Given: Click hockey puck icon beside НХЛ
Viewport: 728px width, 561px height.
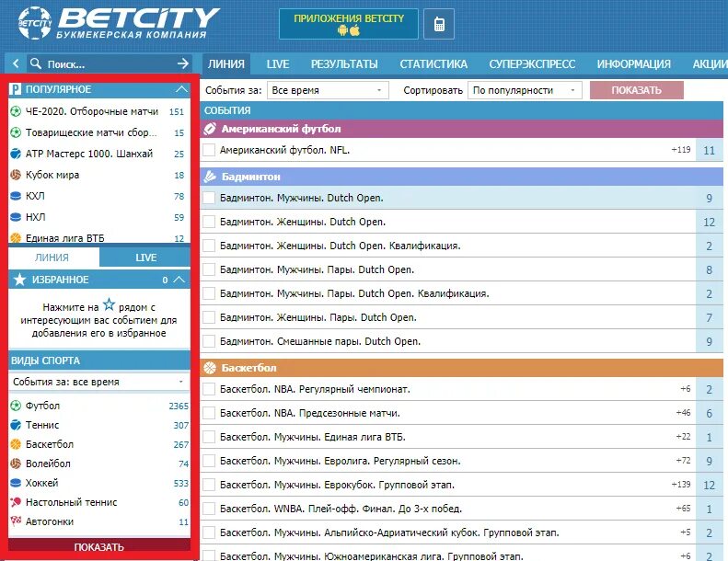Looking at the screenshot, I should tap(16, 217).
